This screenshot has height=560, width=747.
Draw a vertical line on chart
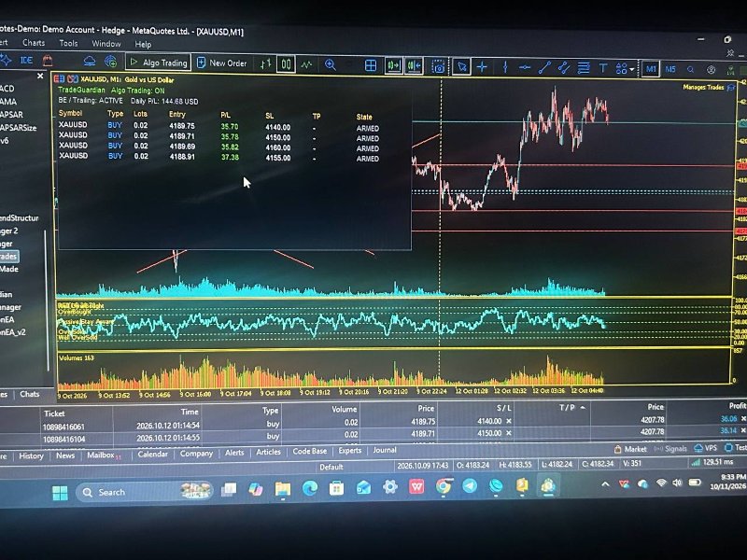pos(505,68)
